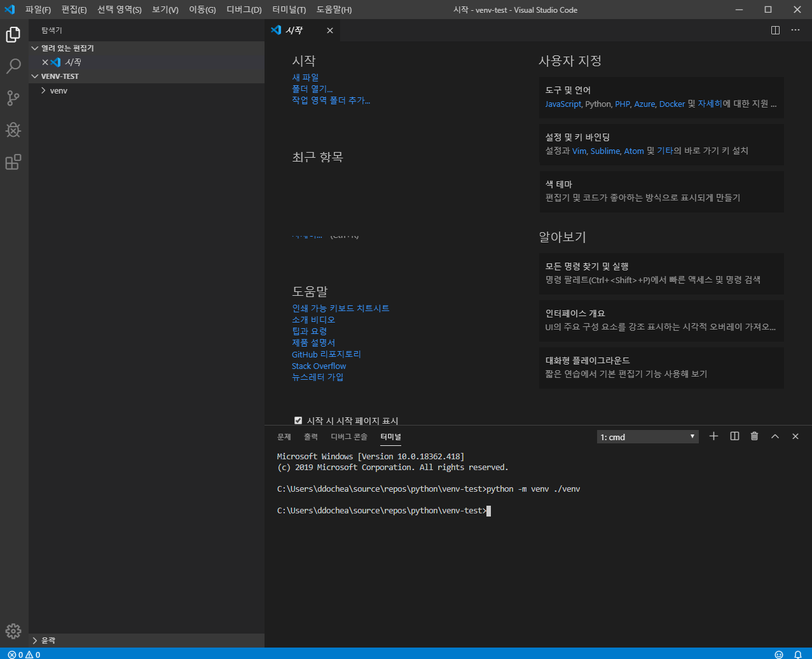Open the editor More Actions ellipsis
This screenshot has height=659, width=812.
click(x=795, y=30)
